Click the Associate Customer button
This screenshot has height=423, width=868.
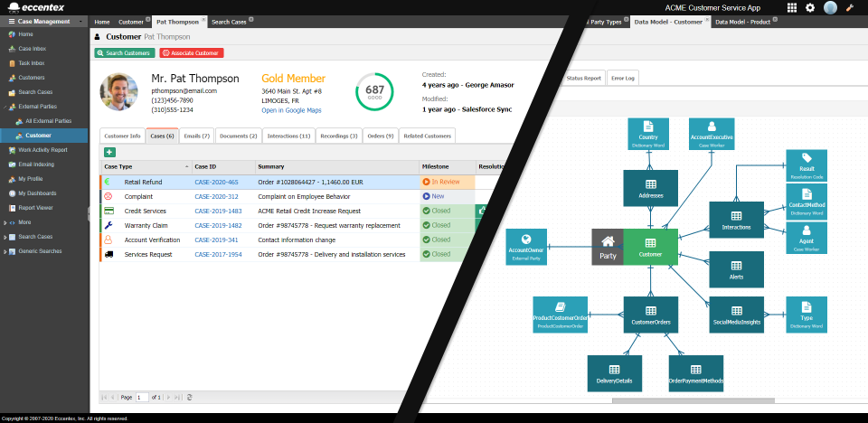tap(192, 53)
